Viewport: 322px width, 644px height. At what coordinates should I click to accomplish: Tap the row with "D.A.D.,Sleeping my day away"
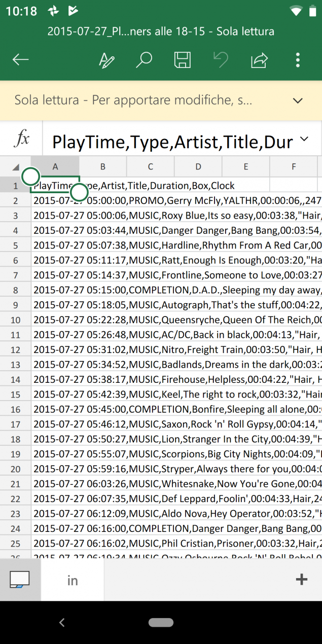176,290
